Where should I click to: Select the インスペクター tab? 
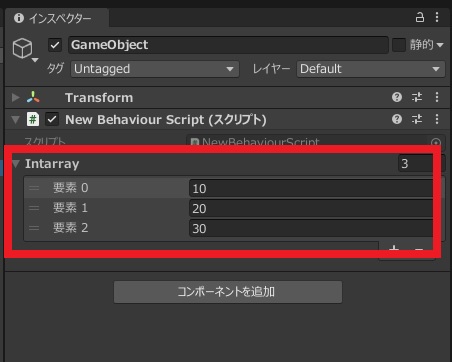pos(57,18)
